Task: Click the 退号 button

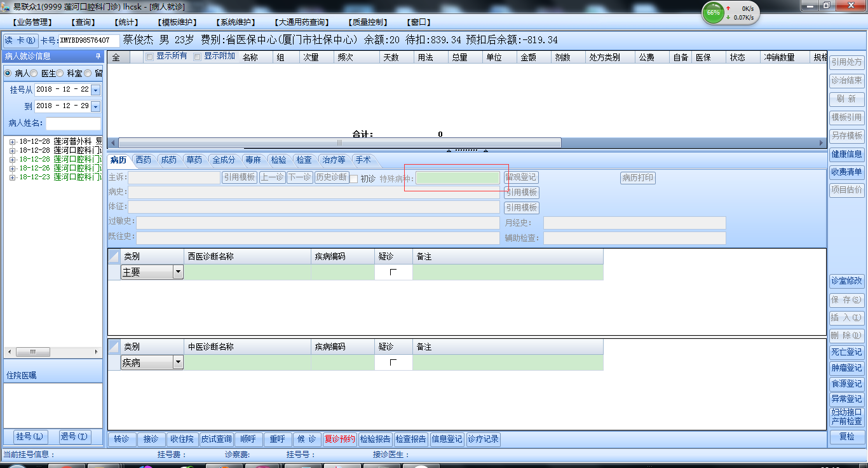Action: [x=74, y=437]
